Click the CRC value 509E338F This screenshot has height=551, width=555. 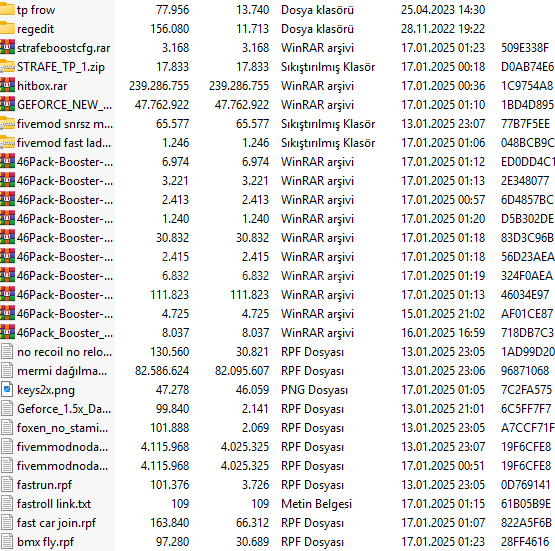(525, 47)
